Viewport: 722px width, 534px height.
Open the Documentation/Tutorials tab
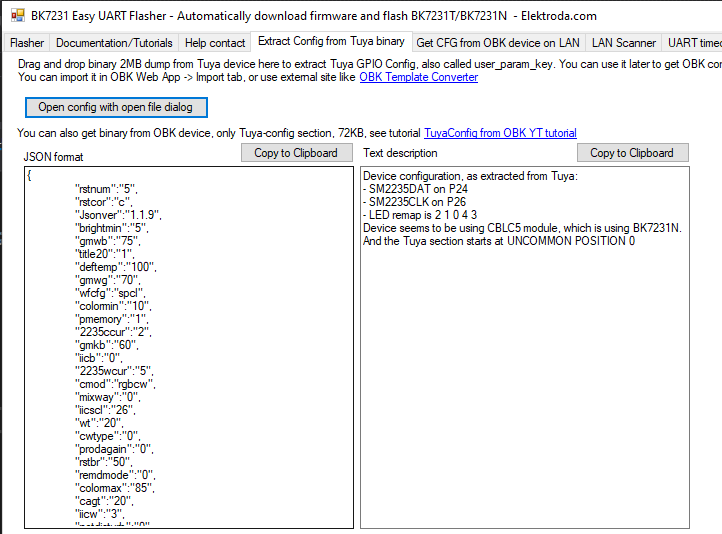pos(114,43)
